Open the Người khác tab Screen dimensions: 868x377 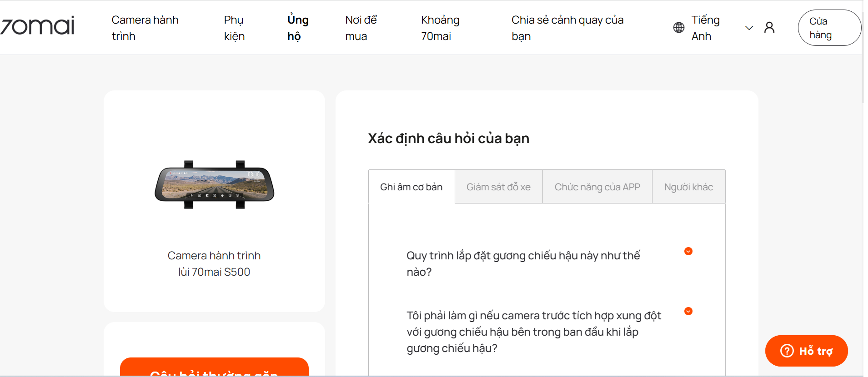688,187
